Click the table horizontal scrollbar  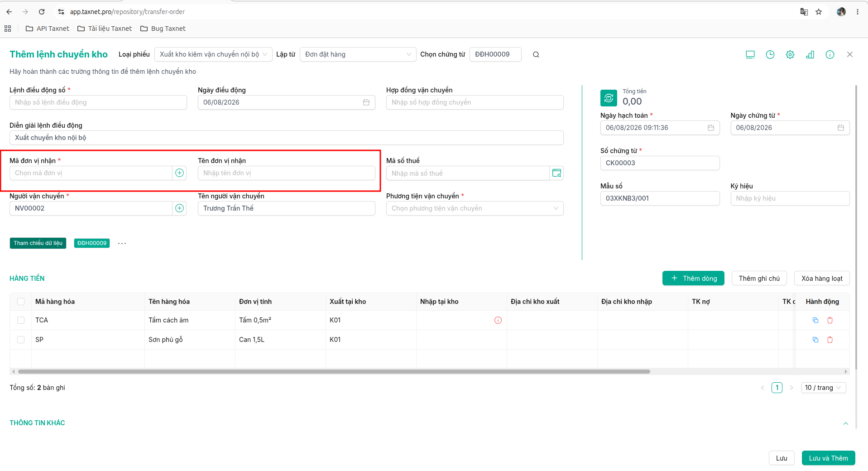pos(334,371)
